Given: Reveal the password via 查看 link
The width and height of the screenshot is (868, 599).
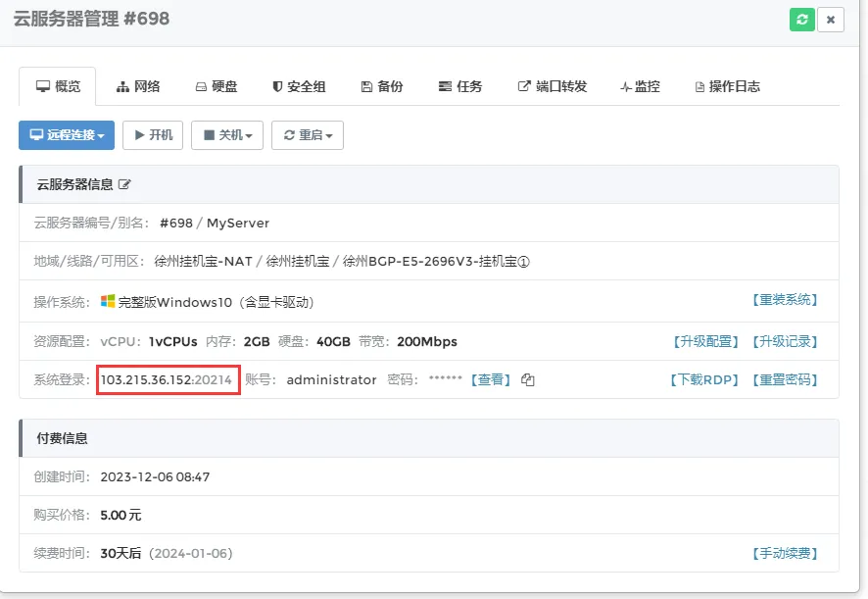Looking at the screenshot, I should point(491,379).
